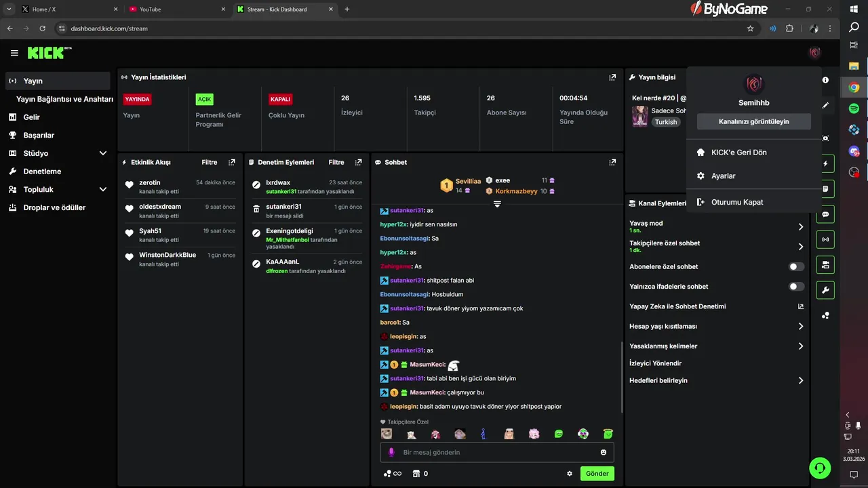The image size is (868, 488).
Task: Click the camera device icon in the right sidebar
Action: click(x=825, y=264)
